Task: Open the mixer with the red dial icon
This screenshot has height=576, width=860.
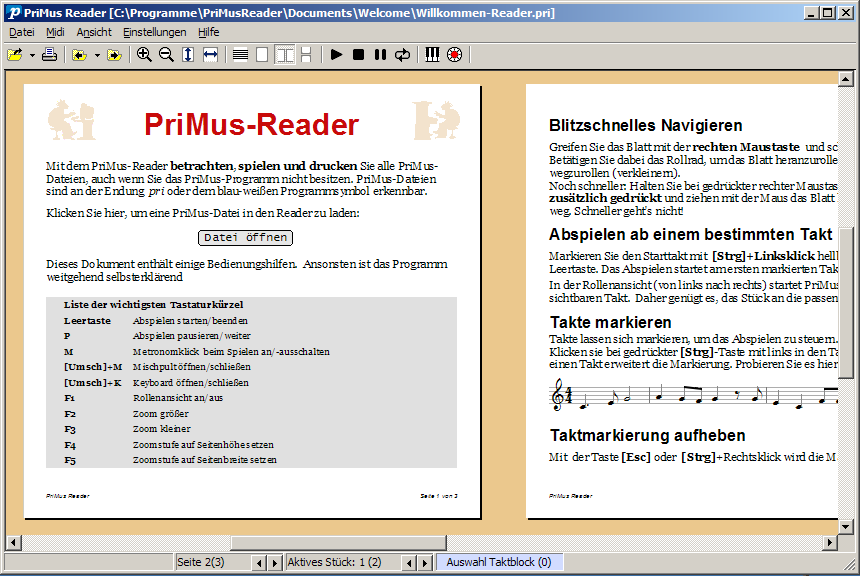Action: point(454,54)
